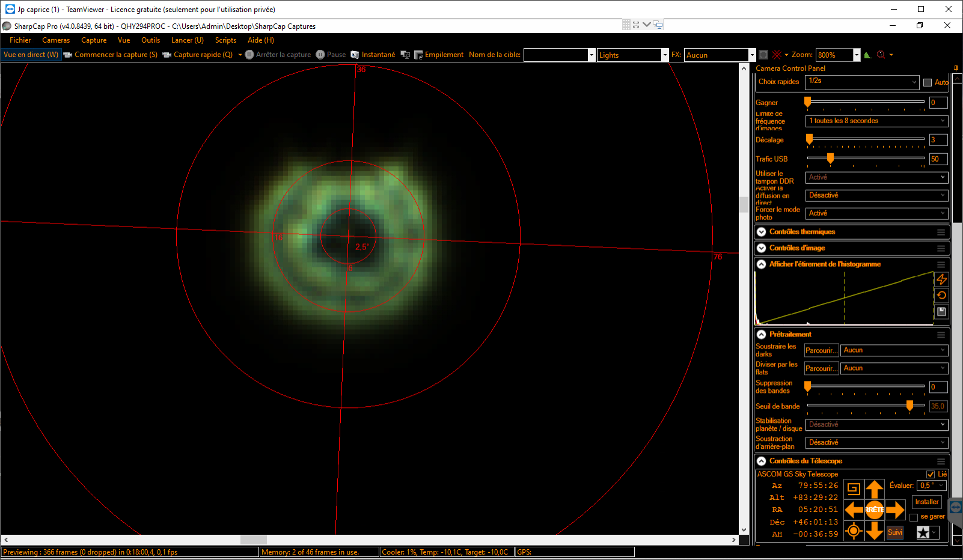Screen dimensions: 963x560
Task: Move telescope up with the up arrow
Action: click(875, 488)
